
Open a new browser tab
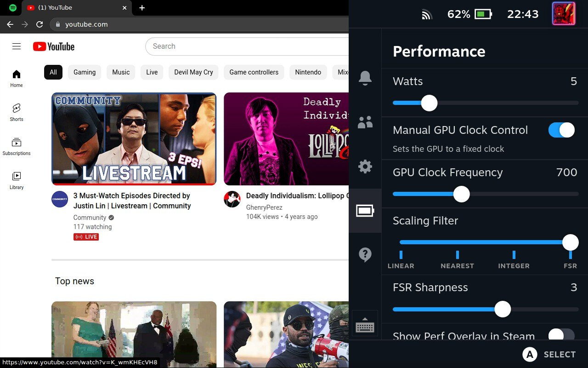[x=142, y=8]
